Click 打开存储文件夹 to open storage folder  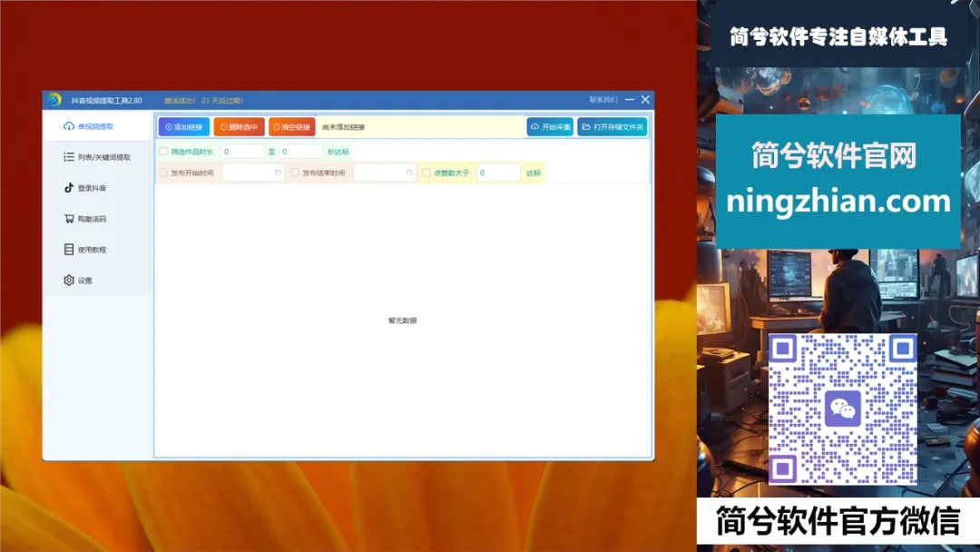(612, 127)
